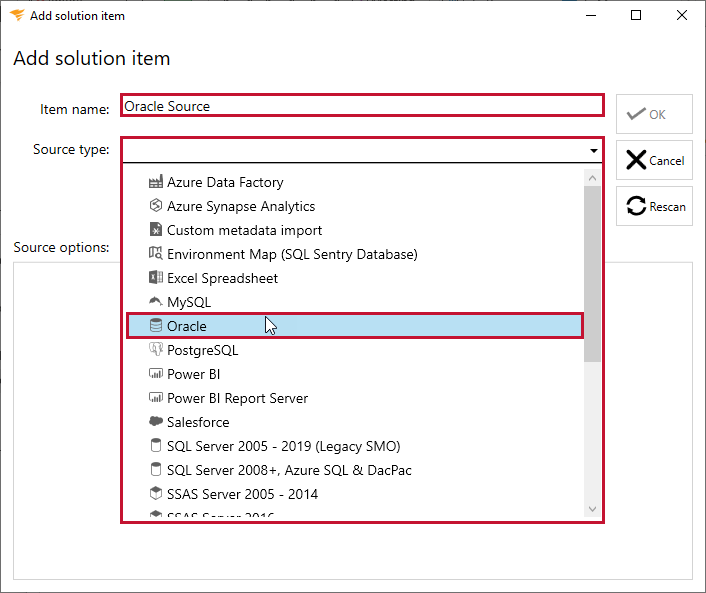Choose SQL Server 2008+, Azure SQL & DacPac

[355, 470]
